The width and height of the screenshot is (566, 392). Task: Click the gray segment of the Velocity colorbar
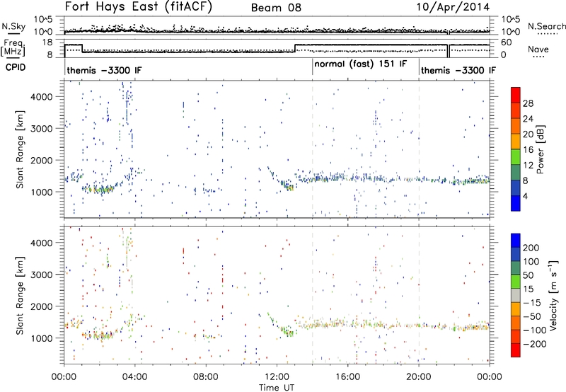516,295
